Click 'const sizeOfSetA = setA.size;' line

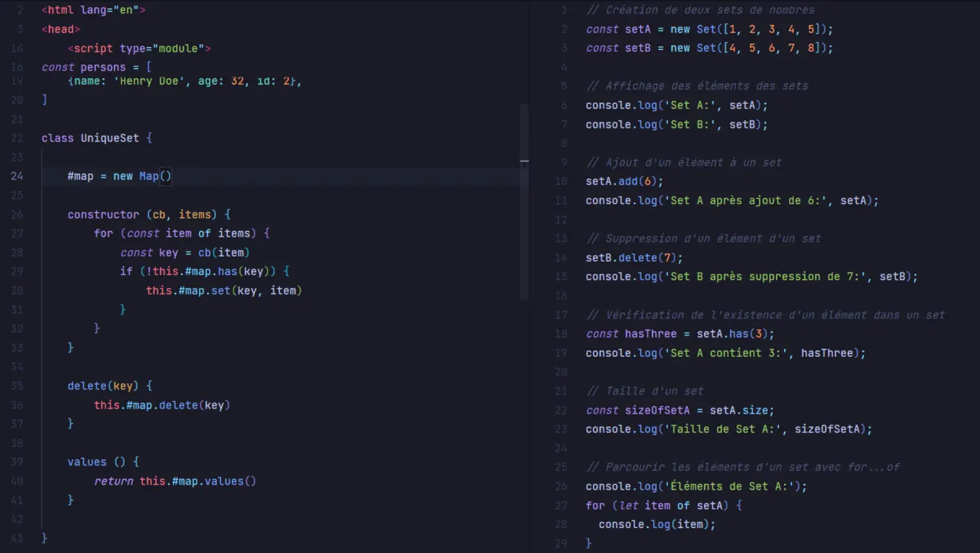tap(680, 410)
